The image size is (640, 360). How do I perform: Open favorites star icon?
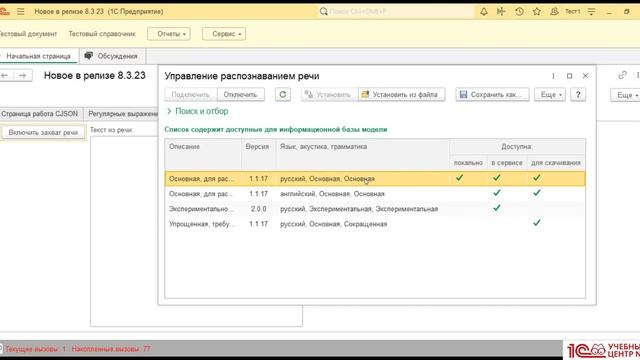point(537,11)
